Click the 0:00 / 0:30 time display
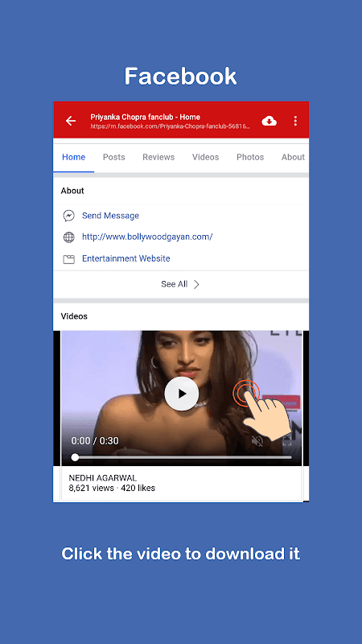Screen dimensions: 362x644 [95, 440]
